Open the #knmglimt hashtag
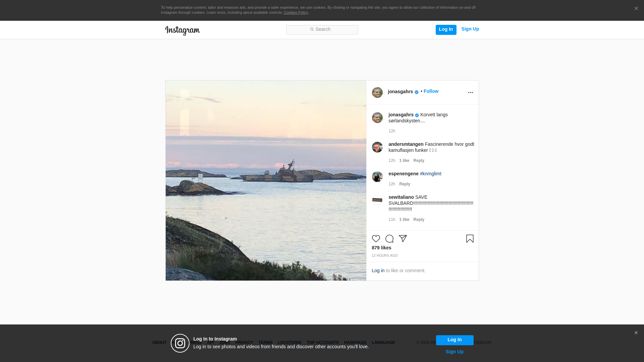The width and height of the screenshot is (644, 362). 430,174
